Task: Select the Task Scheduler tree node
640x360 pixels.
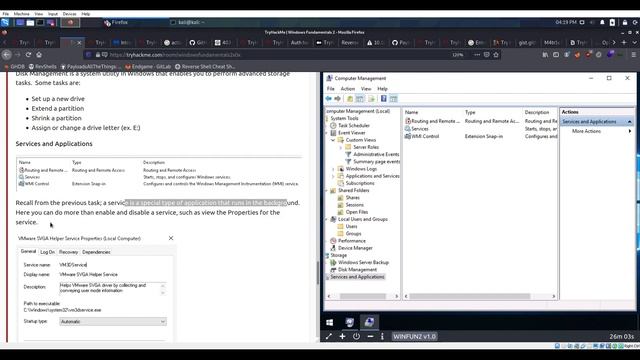Action: pos(353,125)
